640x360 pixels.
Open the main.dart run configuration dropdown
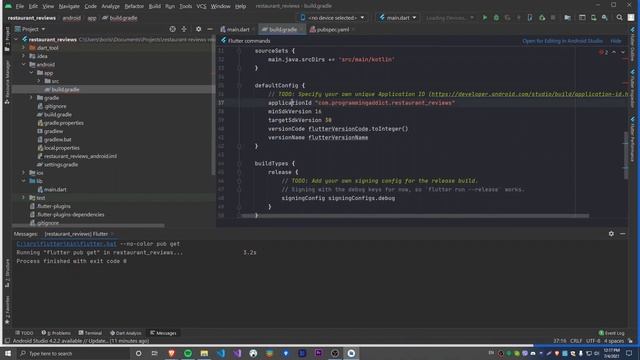pos(398,18)
